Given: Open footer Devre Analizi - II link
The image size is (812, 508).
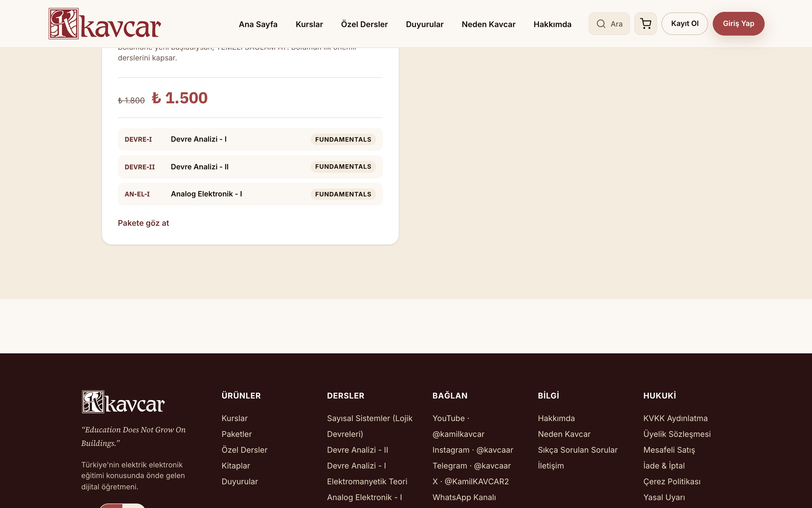Looking at the screenshot, I should (x=357, y=450).
